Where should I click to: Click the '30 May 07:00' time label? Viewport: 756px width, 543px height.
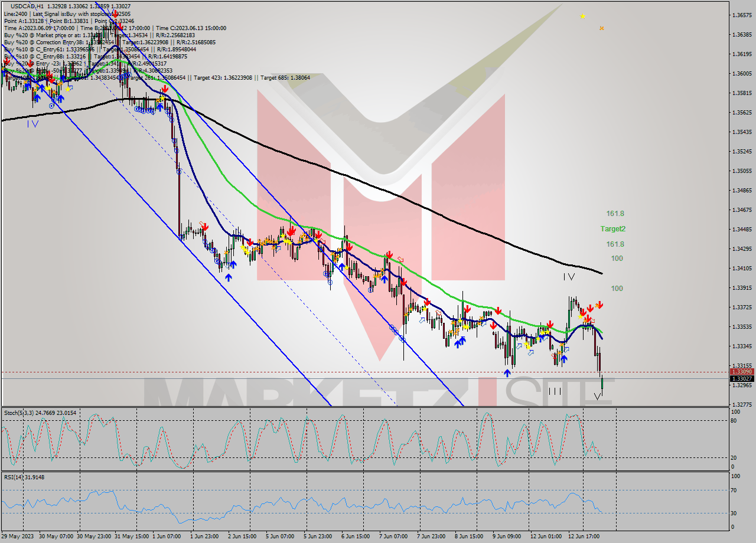point(57,537)
